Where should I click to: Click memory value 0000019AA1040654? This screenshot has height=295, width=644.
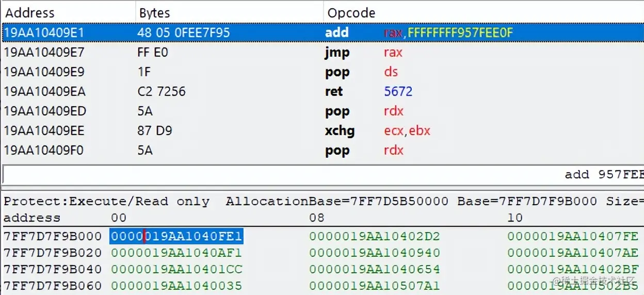tap(375, 269)
